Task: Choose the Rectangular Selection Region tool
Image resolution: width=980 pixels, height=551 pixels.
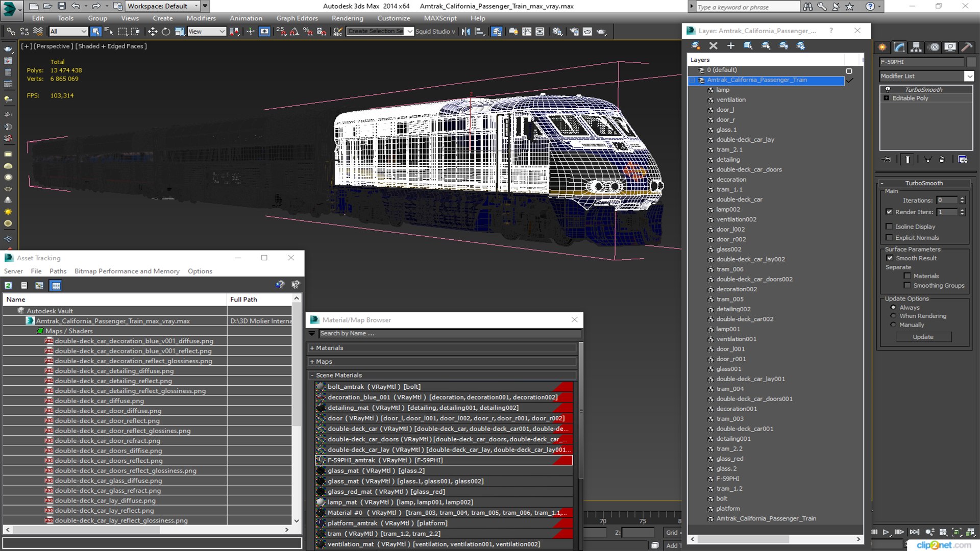Action: [x=122, y=32]
